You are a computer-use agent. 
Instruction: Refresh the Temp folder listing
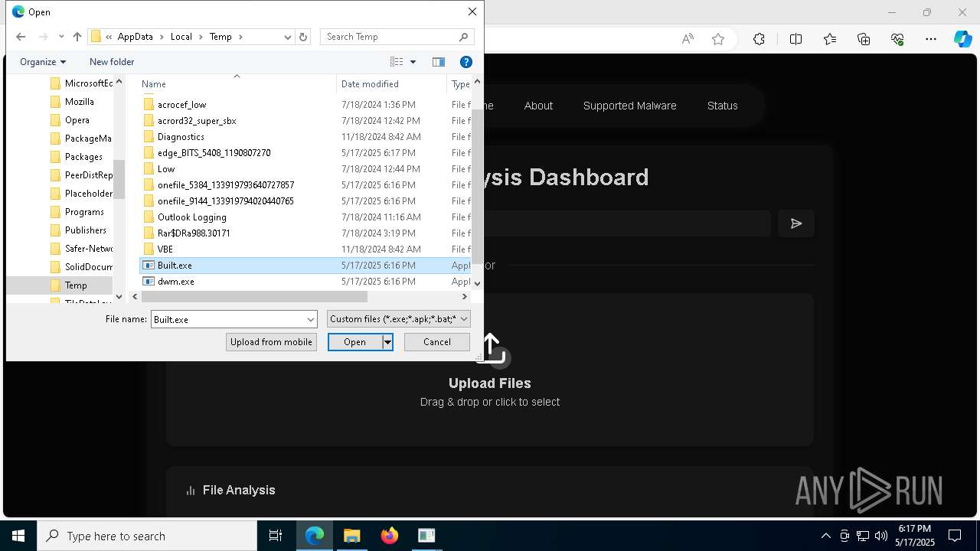pyautogui.click(x=303, y=37)
